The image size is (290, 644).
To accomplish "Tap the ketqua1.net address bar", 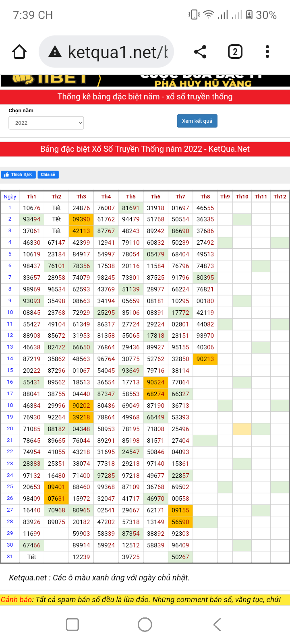I will point(106,52).
